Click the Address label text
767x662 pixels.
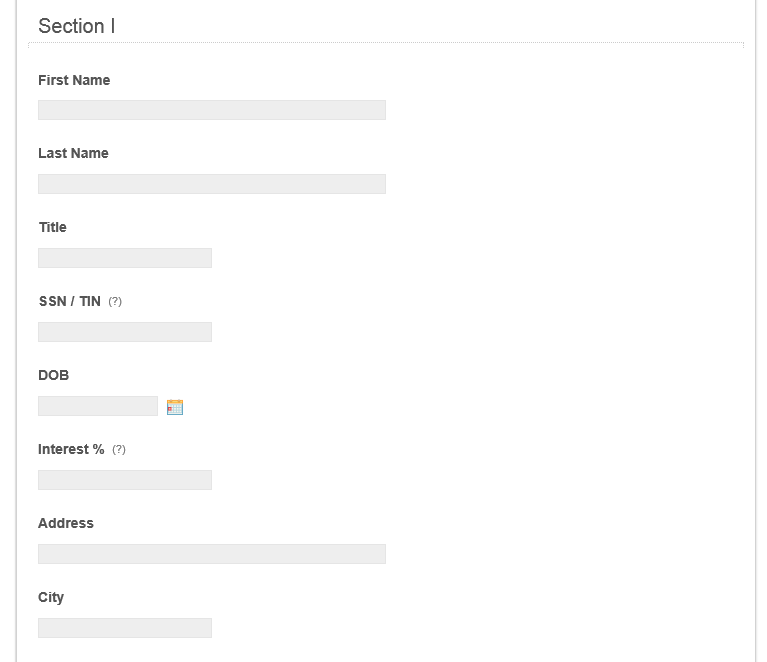click(x=66, y=523)
